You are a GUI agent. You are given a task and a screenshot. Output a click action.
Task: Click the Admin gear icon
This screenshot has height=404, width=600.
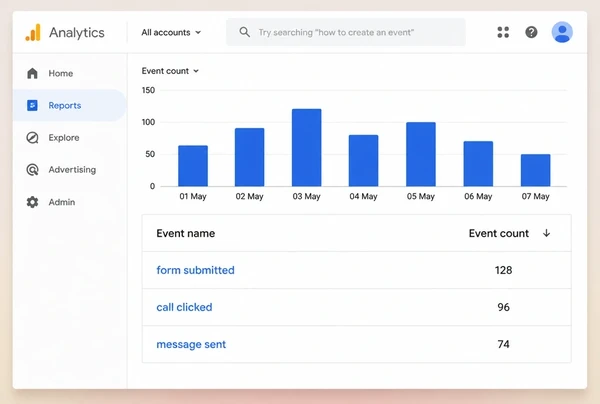[33, 202]
